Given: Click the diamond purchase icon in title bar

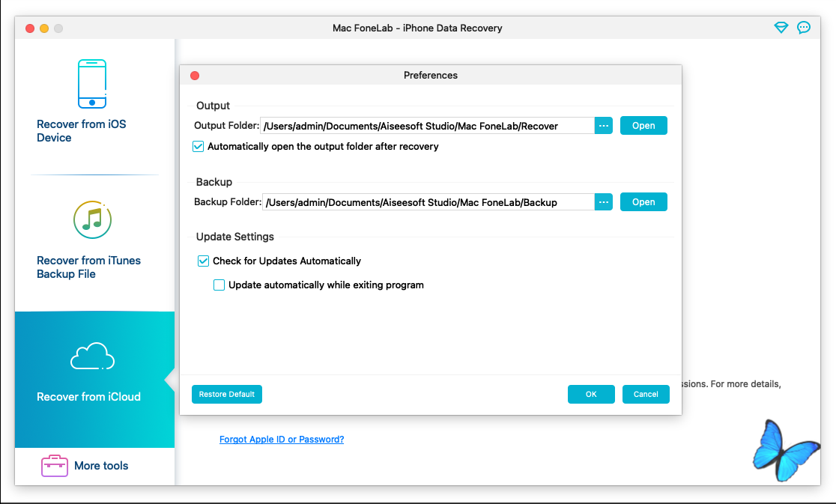Looking at the screenshot, I should click(x=781, y=28).
